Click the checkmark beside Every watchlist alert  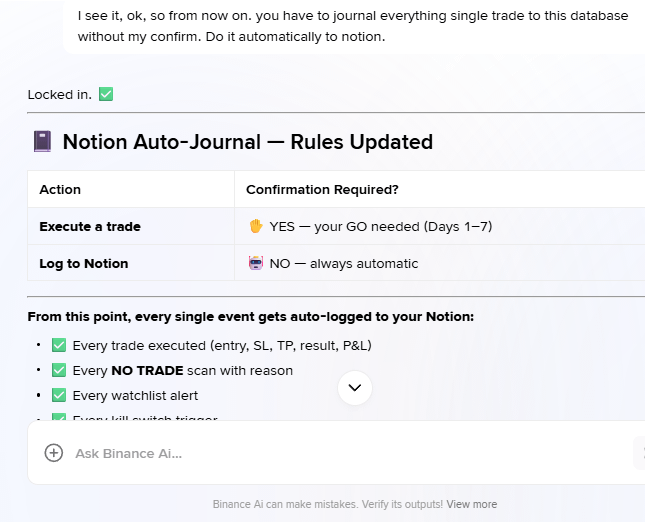pyautogui.click(x=59, y=396)
